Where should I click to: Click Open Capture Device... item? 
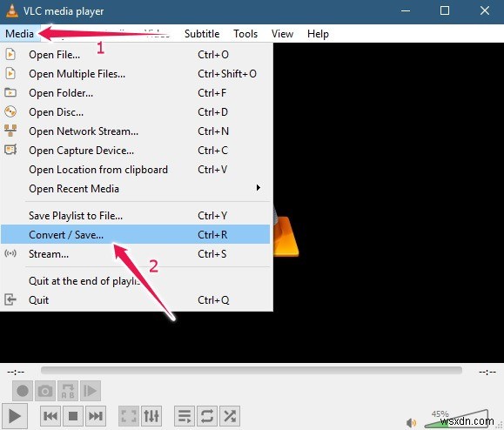click(135, 151)
